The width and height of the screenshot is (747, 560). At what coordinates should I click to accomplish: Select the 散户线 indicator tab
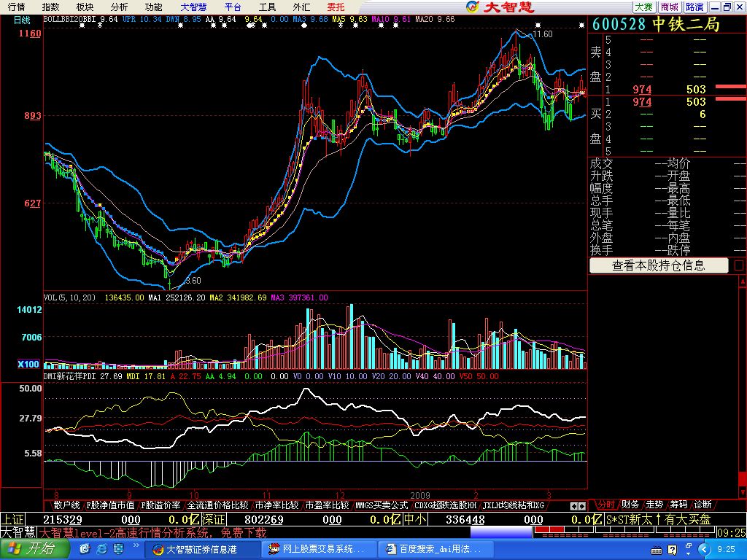click(66, 505)
